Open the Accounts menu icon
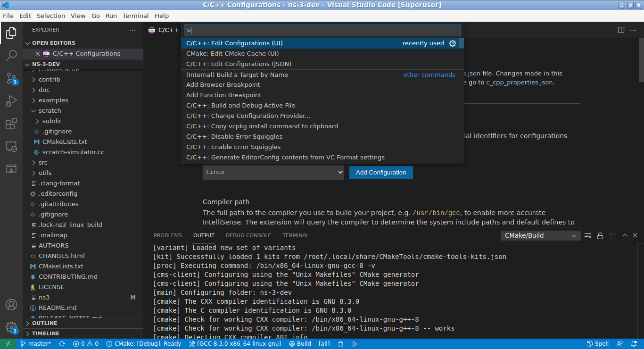The width and height of the screenshot is (644, 349). click(x=11, y=305)
